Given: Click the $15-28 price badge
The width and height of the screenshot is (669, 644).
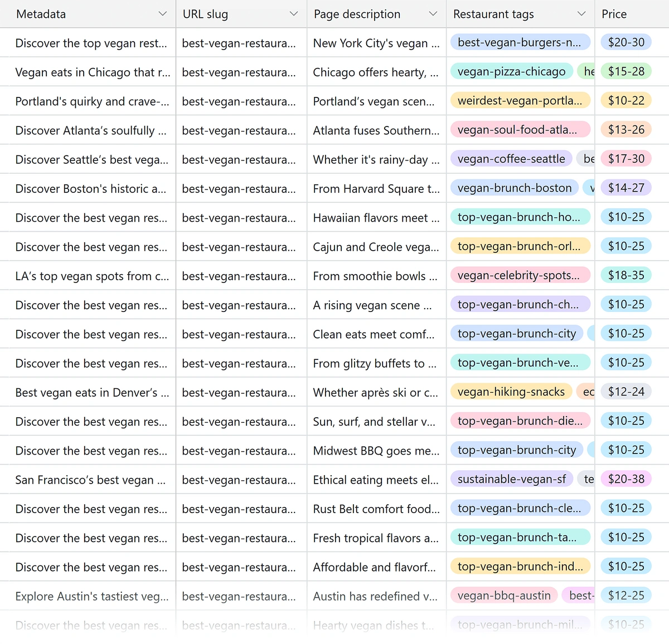Looking at the screenshot, I should click(x=626, y=71).
